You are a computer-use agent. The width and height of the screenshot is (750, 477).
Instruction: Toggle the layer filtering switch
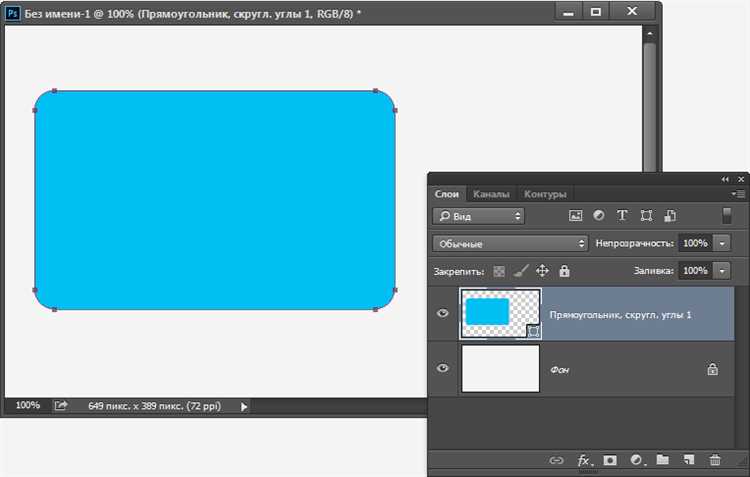pyautogui.click(x=727, y=215)
